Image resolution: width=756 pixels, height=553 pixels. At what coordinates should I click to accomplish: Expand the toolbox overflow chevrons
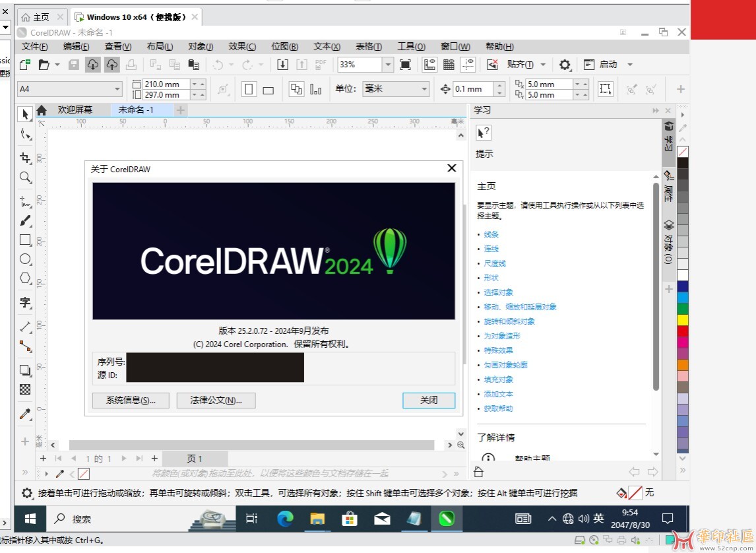[x=25, y=472]
